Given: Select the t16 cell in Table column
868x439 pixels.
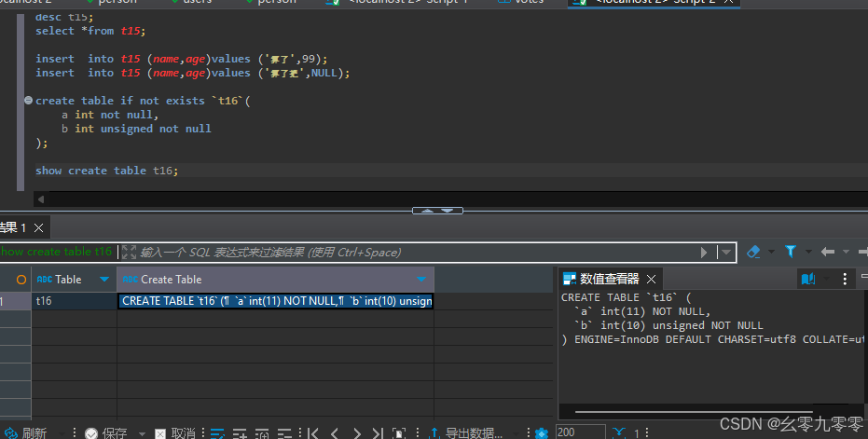Looking at the screenshot, I should (75, 301).
